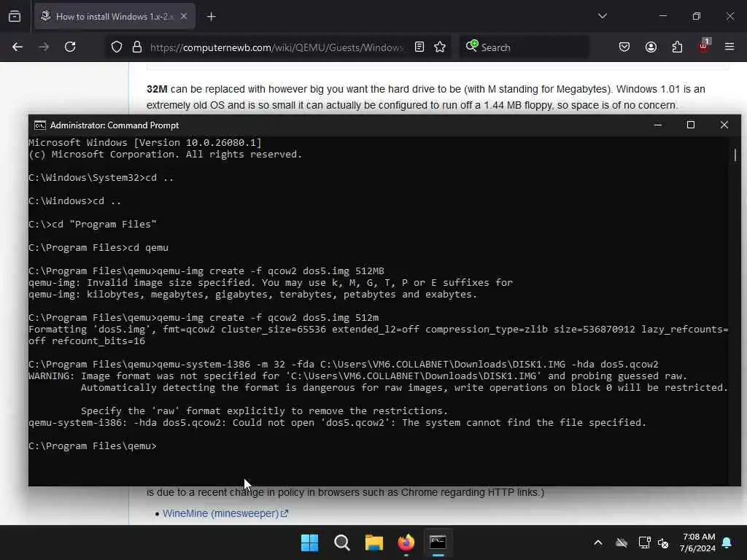Launch File Explorer from taskbar
747x560 pixels.
pos(374,542)
